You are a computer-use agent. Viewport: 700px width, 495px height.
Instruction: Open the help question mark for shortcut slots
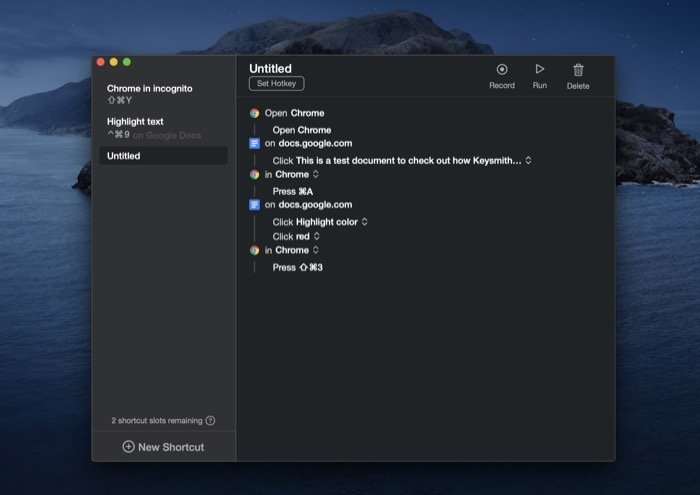[210, 420]
